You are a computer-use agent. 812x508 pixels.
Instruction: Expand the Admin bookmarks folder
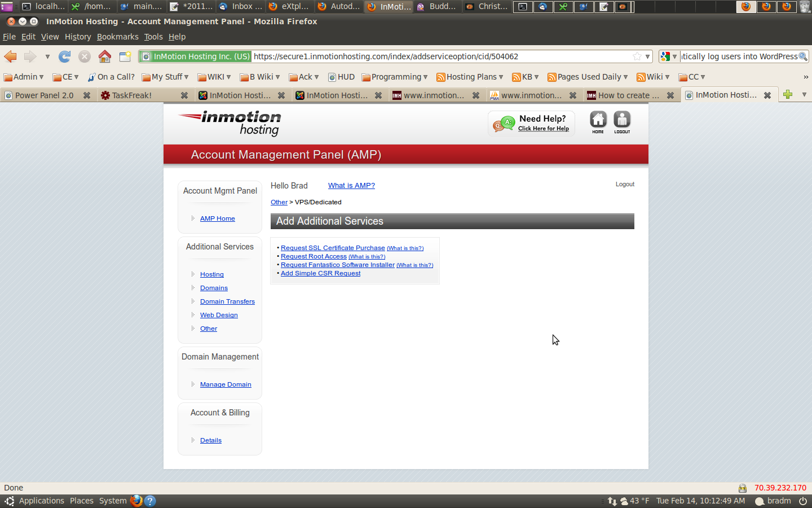tap(24, 77)
